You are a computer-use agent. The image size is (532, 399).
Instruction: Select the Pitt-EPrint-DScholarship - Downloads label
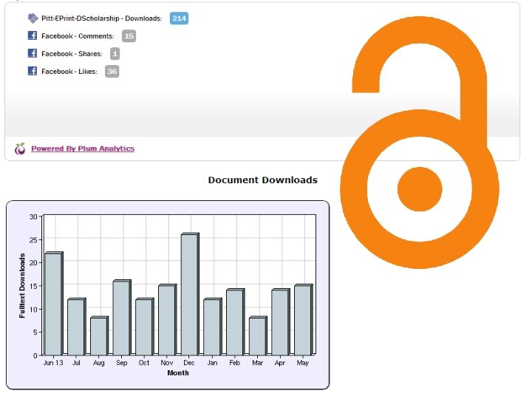[x=101, y=18]
